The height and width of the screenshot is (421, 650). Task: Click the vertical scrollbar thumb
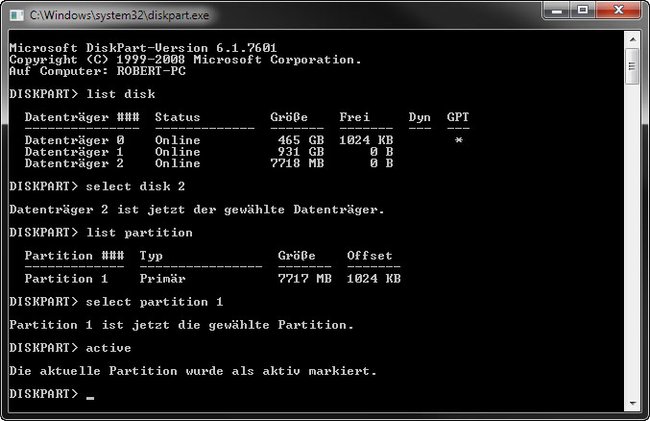point(632,66)
